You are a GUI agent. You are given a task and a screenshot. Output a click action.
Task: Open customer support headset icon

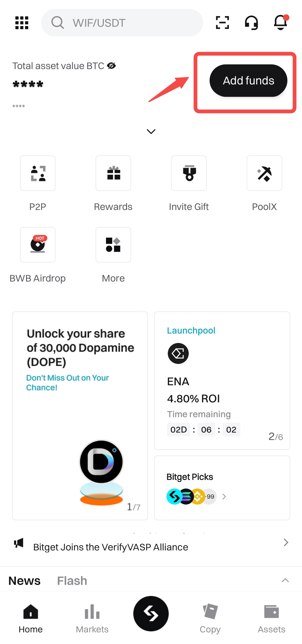coord(251,23)
